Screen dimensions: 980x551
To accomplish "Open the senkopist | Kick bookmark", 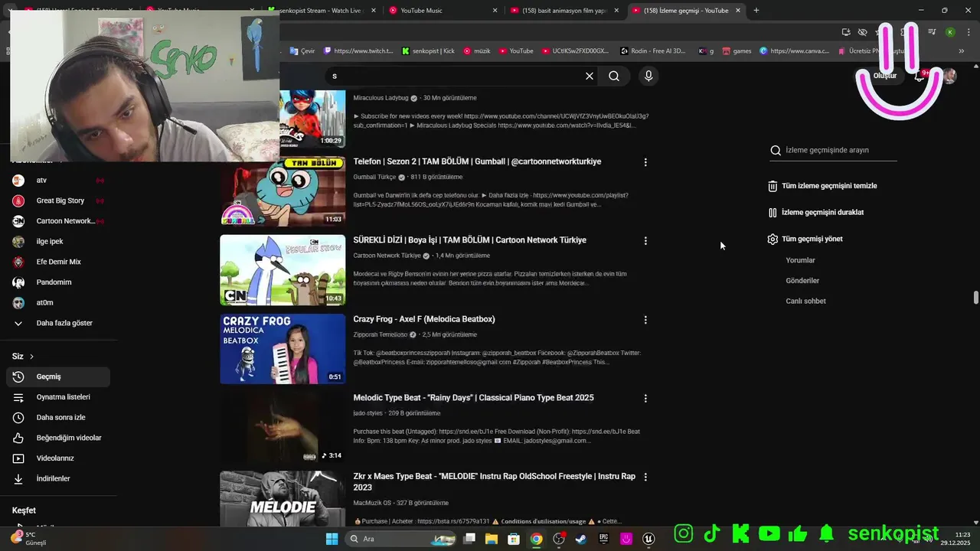I will tap(428, 51).
